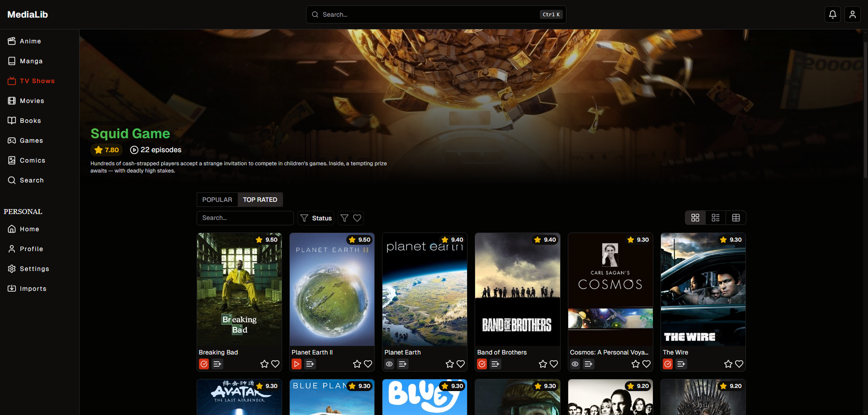Open the user account icon in header

[852, 14]
